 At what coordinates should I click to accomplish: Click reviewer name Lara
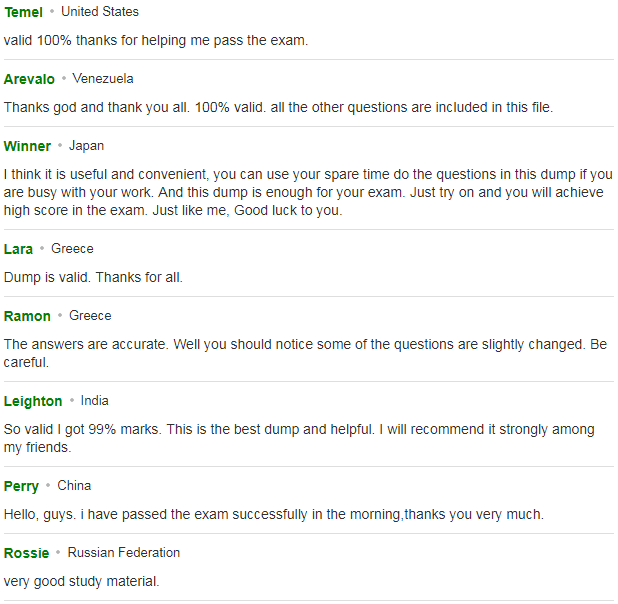pyautogui.click(x=18, y=249)
